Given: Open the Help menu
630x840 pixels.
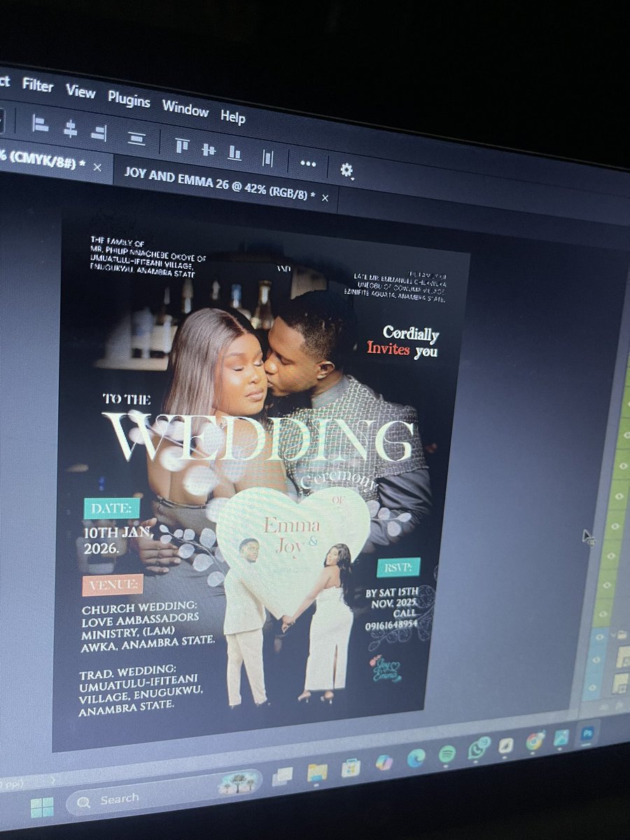Looking at the screenshot, I should click(233, 116).
